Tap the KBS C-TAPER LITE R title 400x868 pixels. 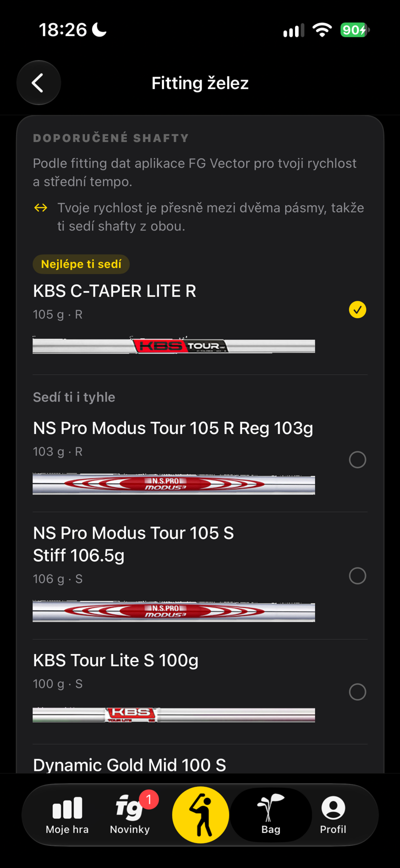click(114, 291)
